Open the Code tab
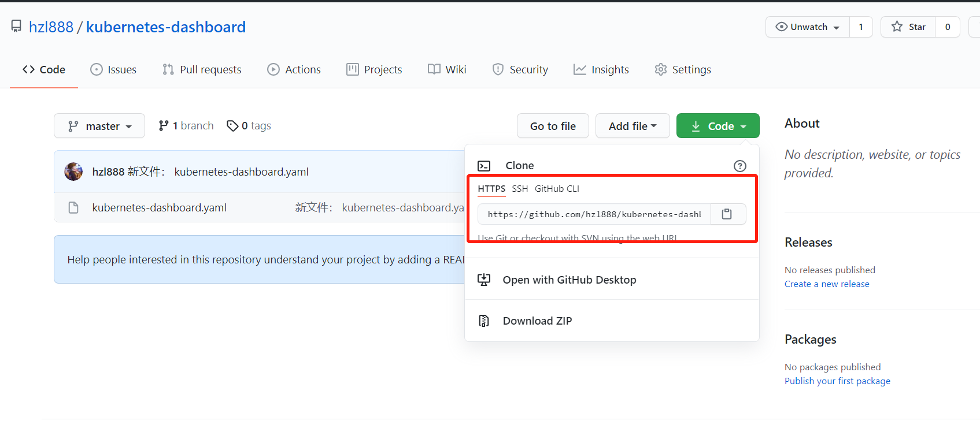980x428 pixels. coord(44,69)
